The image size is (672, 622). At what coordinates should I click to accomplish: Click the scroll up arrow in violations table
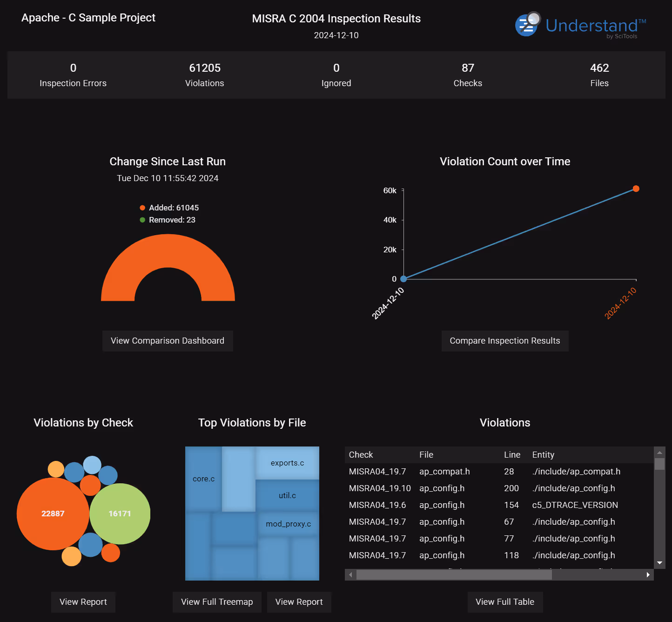pos(659,452)
